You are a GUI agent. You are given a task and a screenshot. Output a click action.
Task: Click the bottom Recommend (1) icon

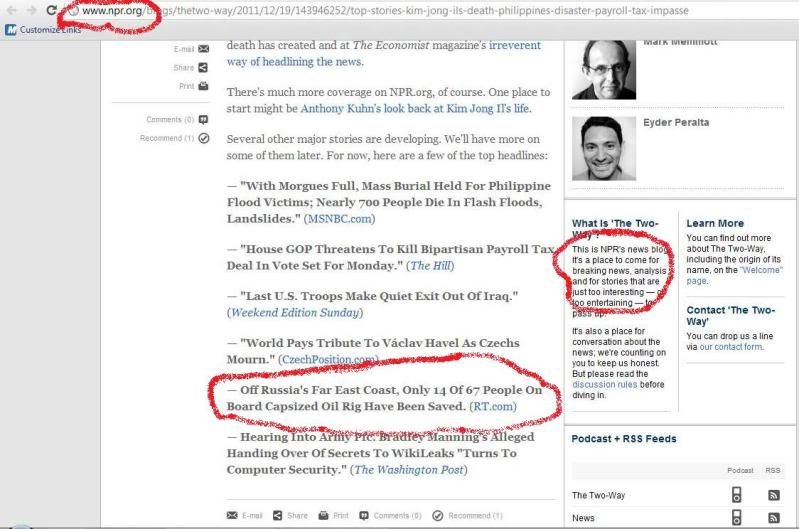click(438, 516)
